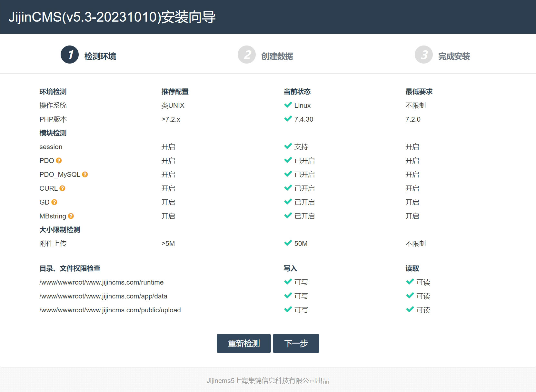Click the 重新检测 button
The image size is (536, 392).
click(244, 343)
